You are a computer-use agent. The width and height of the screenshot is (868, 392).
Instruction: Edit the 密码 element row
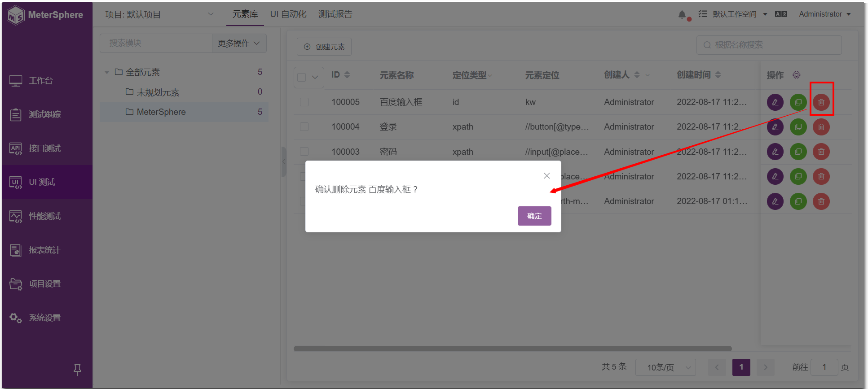(x=775, y=152)
